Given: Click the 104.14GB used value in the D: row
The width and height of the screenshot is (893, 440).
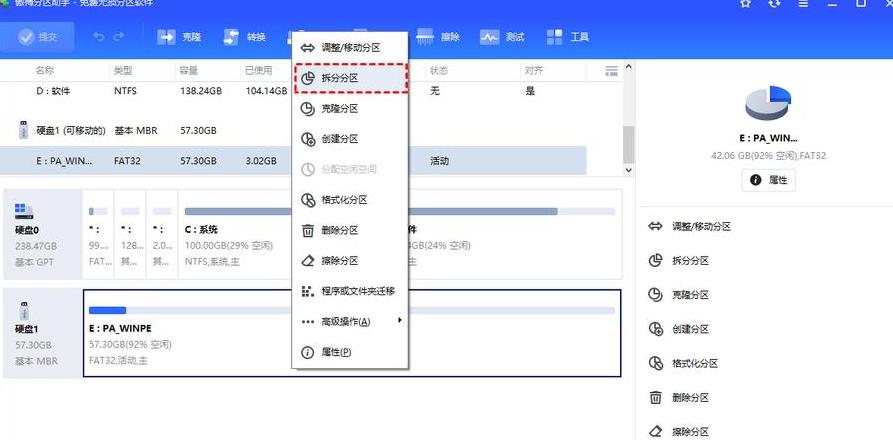Looking at the screenshot, I should 266,91.
